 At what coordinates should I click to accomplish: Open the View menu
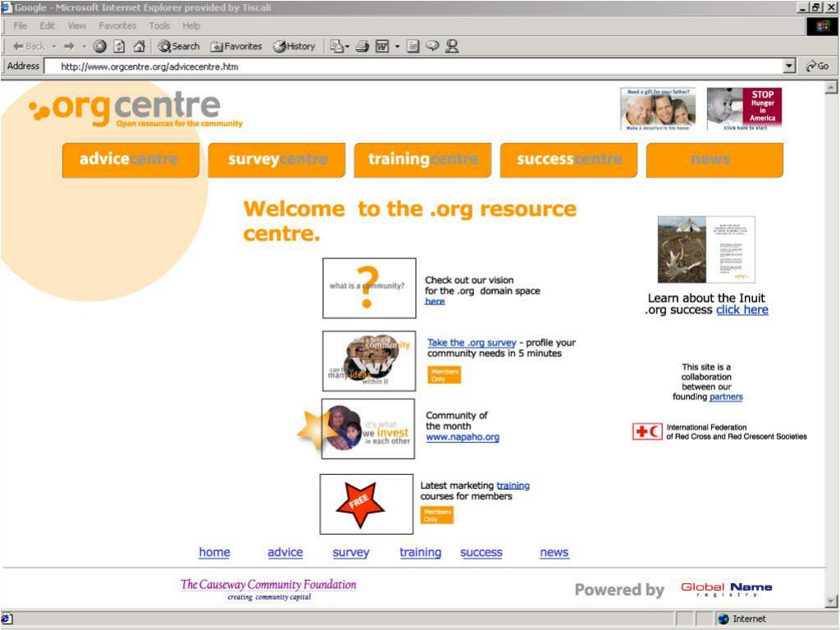[77, 25]
